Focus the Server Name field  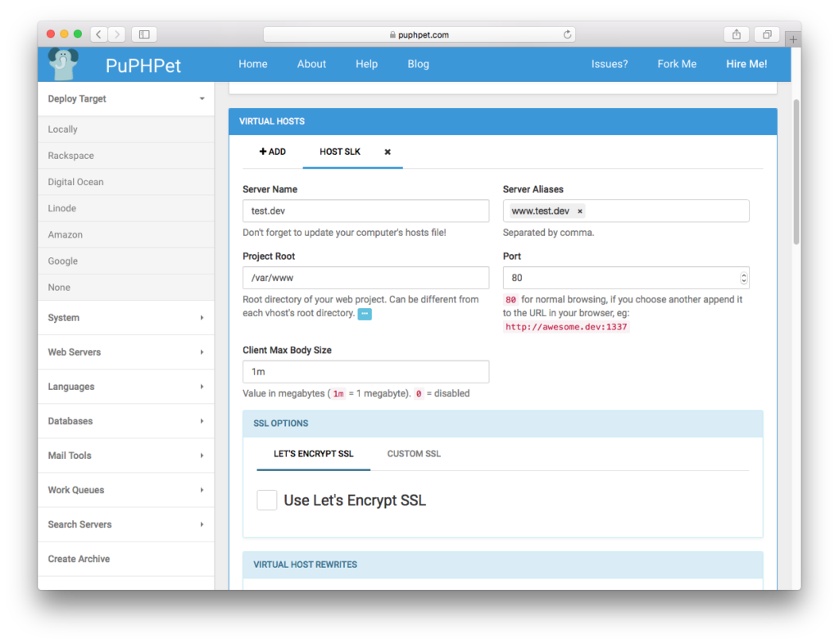(x=365, y=211)
